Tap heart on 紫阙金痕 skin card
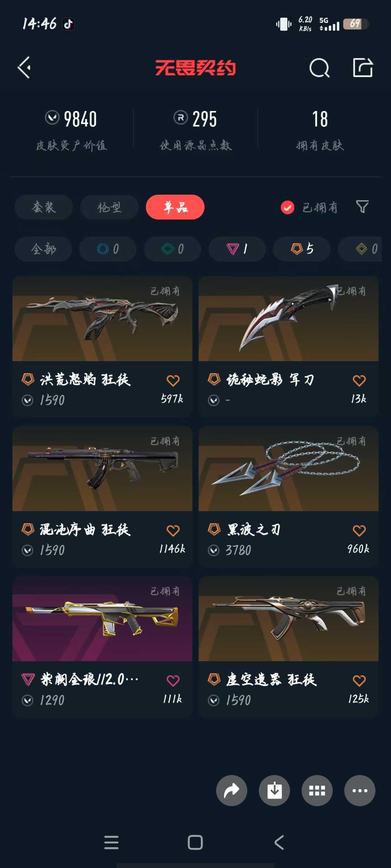The image size is (391, 868). pos(173,681)
